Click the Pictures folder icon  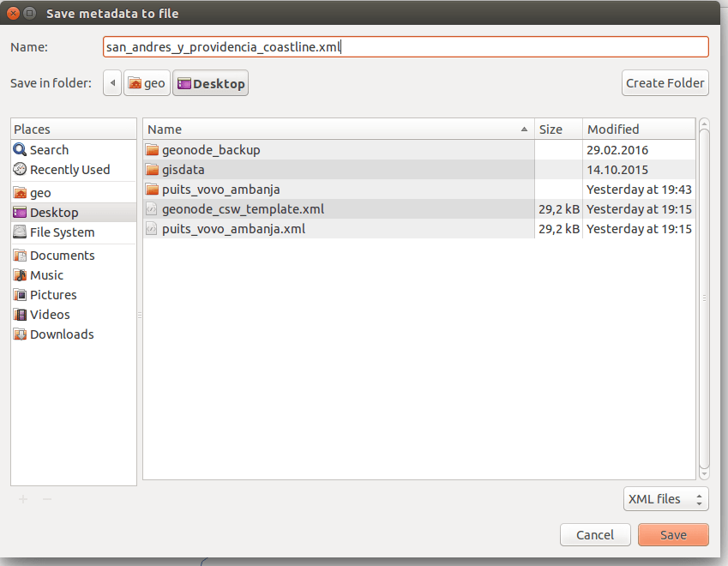(x=20, y=294)
